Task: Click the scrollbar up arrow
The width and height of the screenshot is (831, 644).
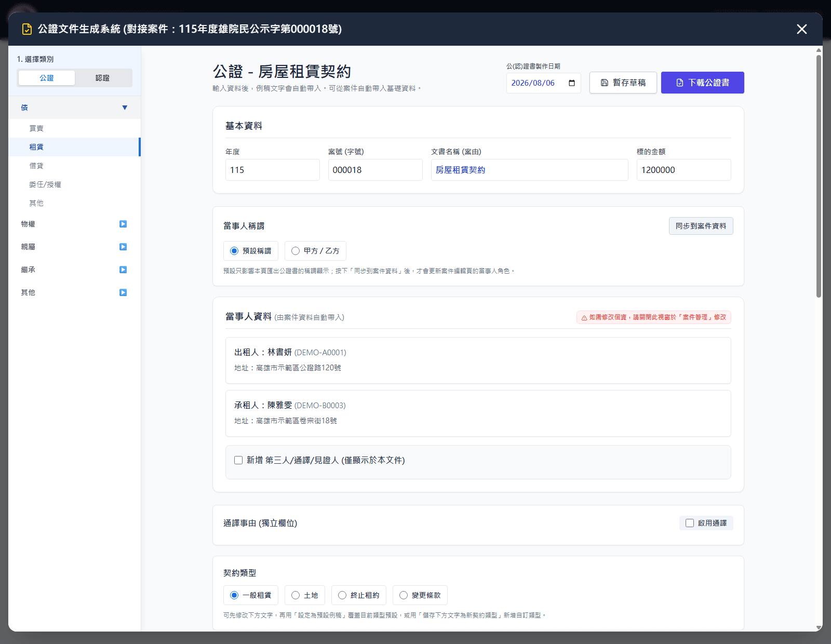Action: (x=819, y=50)
